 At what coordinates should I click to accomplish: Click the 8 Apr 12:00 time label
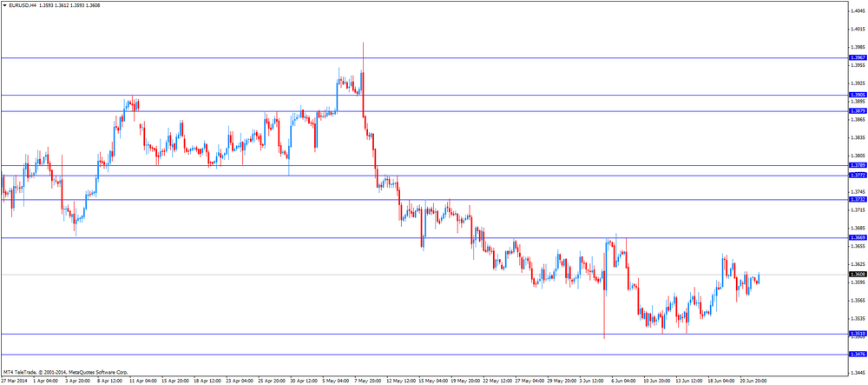pos(108,382)
